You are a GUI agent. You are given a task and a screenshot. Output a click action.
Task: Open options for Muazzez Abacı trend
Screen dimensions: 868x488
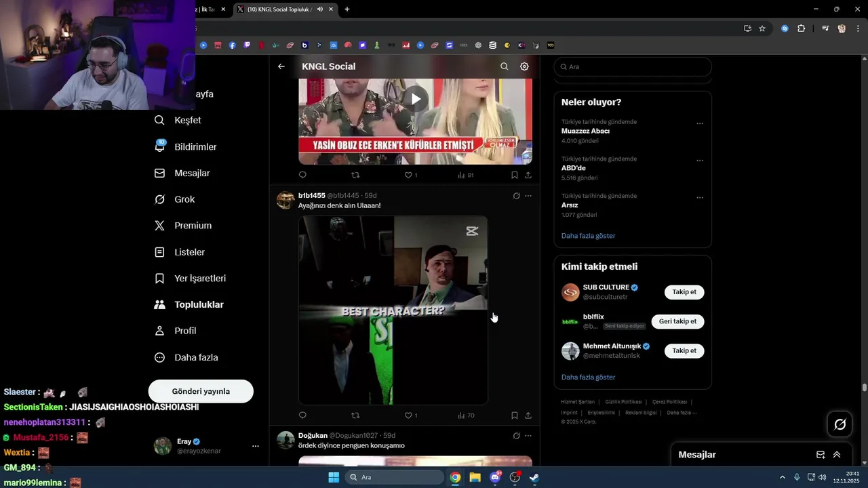700,123
